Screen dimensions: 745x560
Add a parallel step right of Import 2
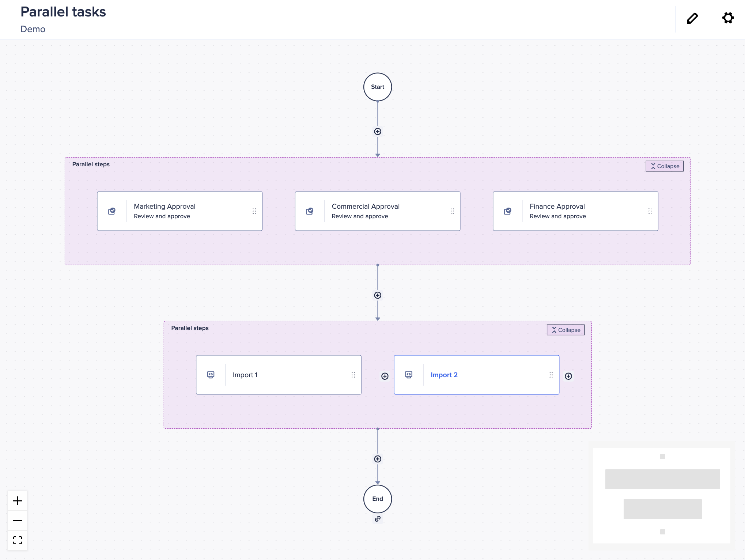tap(568, 376)
